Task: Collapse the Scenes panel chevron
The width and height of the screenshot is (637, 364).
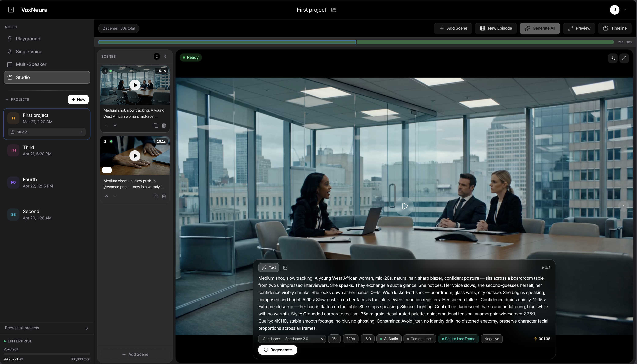Action: point(165,56)
